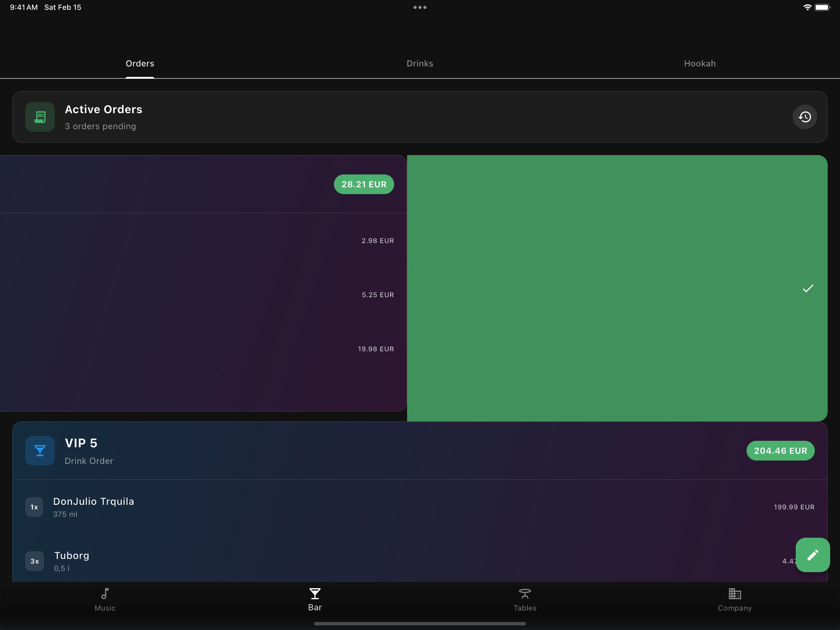
Task: Open the Company section
Action: coord(735,600)
